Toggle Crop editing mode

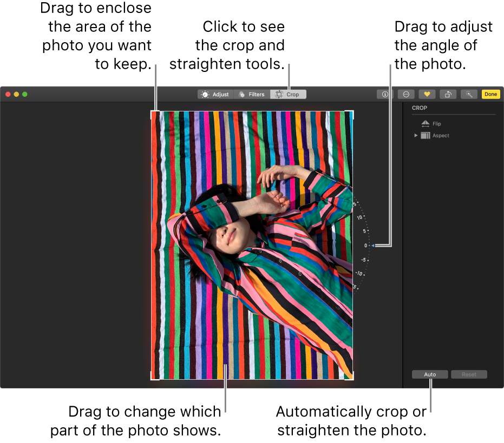click(288, 94)
